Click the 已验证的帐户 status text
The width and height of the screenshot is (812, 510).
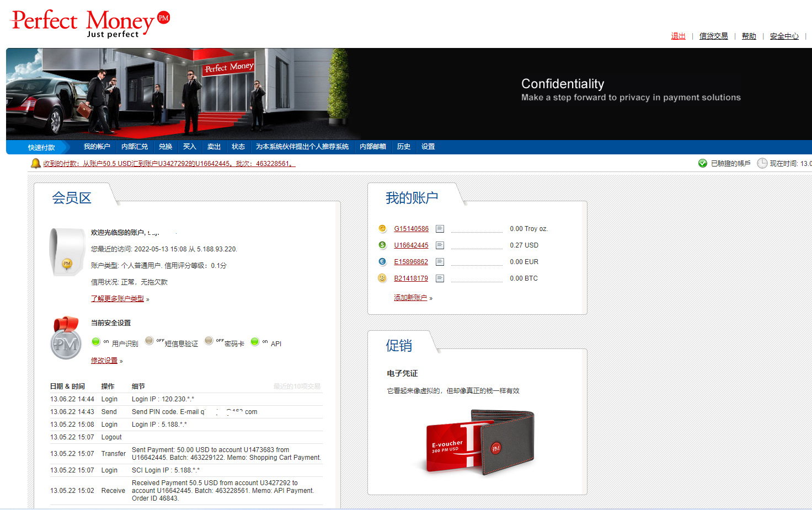click(x=730, y=164)
